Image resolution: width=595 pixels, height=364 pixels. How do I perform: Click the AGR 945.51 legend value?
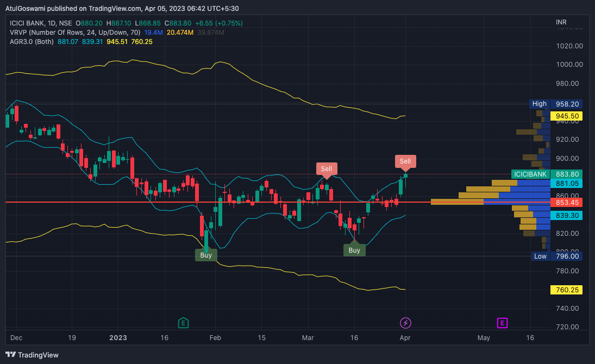pyautogui.click(x=117, y=42)
